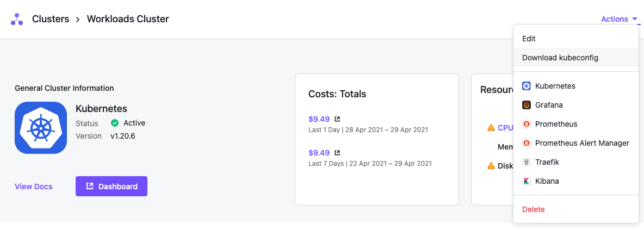Screen dimensions: 644x230
Task: Open Grafana from the Actions menu
Action: coord(575,105)
